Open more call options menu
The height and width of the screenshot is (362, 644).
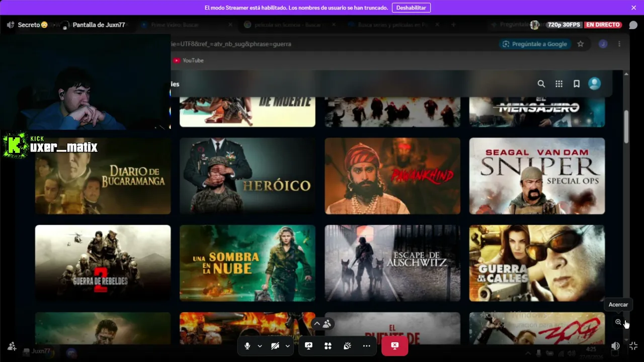click(x=367, y=346)
